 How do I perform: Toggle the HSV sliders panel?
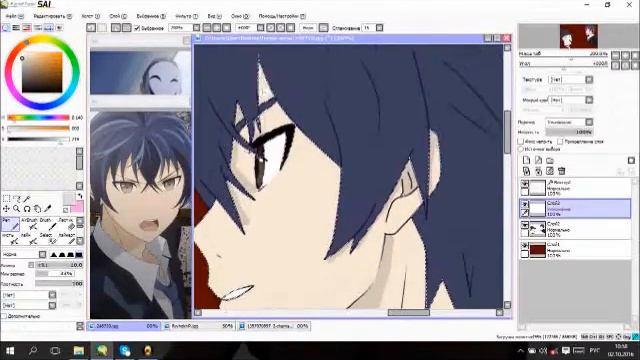coord(27,28)
